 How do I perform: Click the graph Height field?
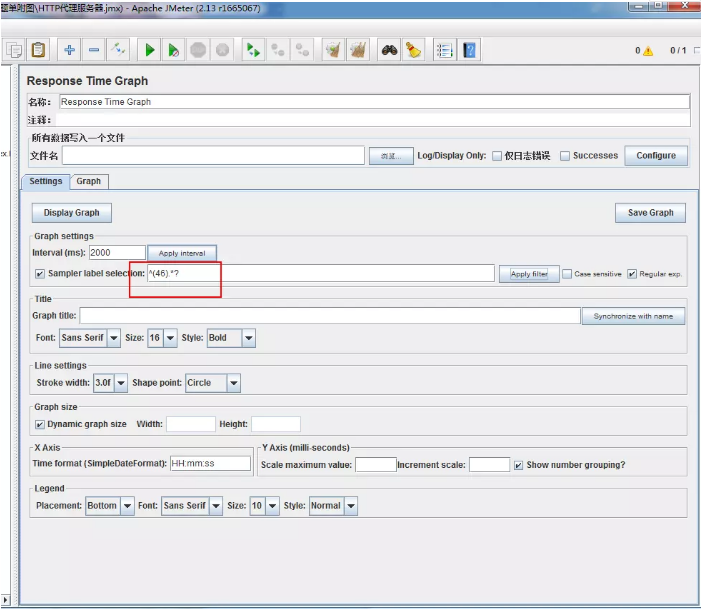coord(276,424)
